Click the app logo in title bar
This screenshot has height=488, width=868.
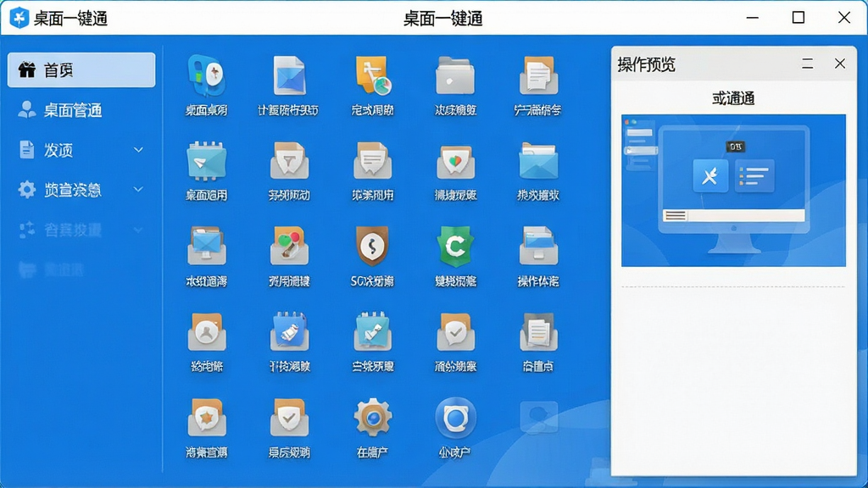click(x=19, y=18)
